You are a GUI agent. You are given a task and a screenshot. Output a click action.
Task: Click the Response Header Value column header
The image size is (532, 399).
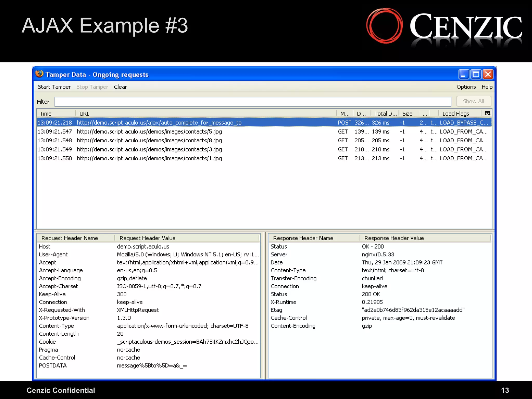425,238
